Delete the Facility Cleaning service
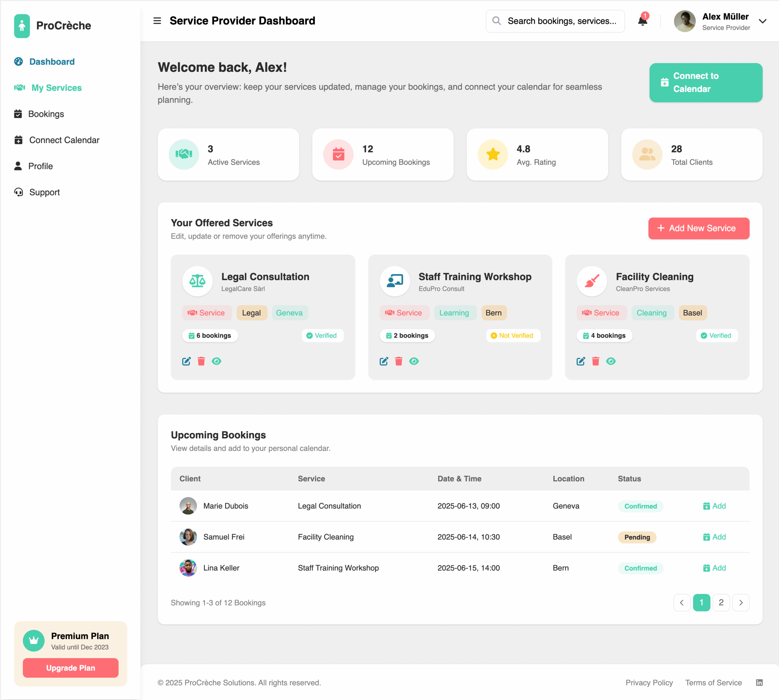The image size is (779, 700). pyautogui.click(x=596, y=361)
